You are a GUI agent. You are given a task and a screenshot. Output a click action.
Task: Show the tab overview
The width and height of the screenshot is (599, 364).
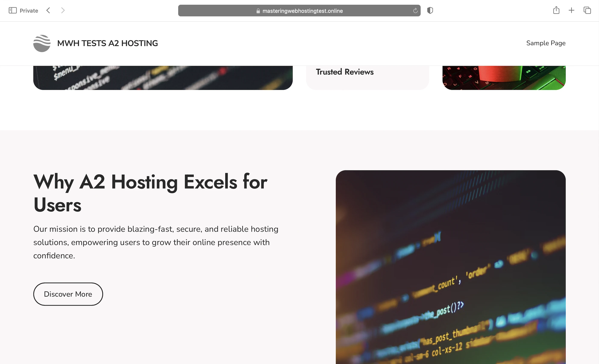point(587,10)
